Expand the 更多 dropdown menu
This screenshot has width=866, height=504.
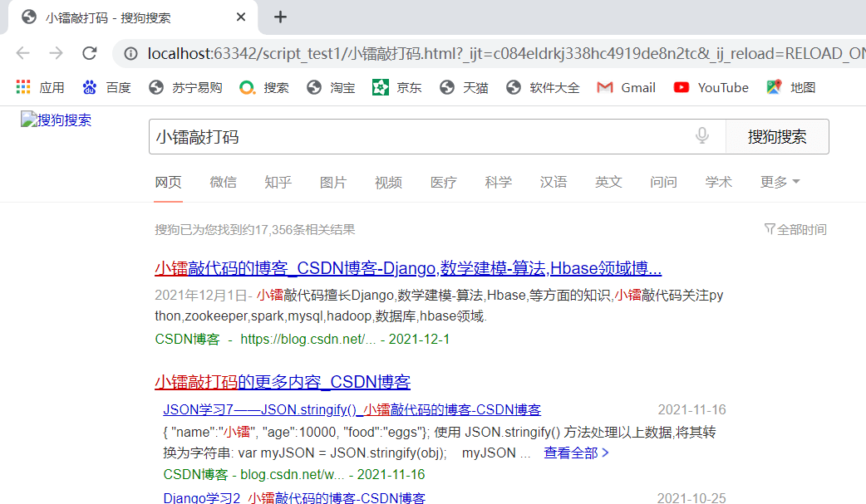click(780, 182)
